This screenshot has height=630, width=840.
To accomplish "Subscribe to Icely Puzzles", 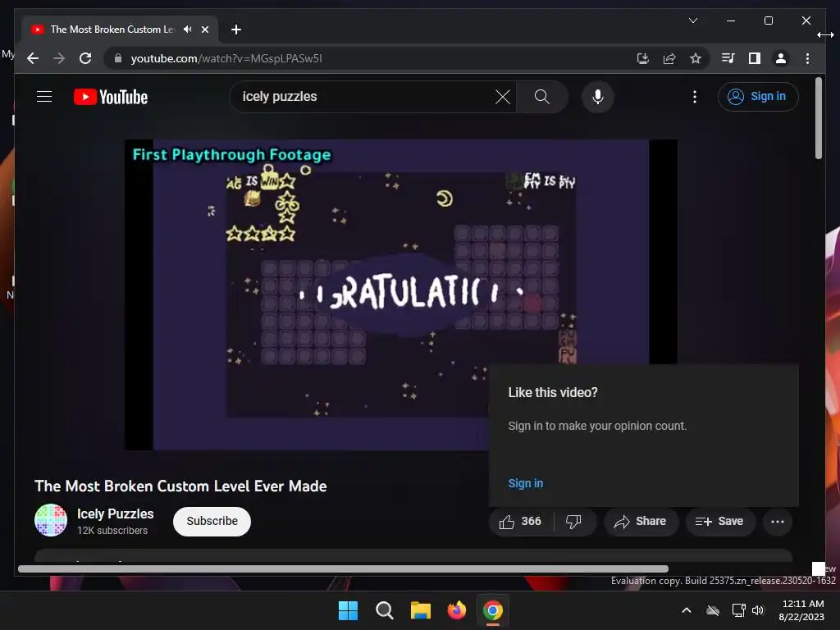I will 212,521.
